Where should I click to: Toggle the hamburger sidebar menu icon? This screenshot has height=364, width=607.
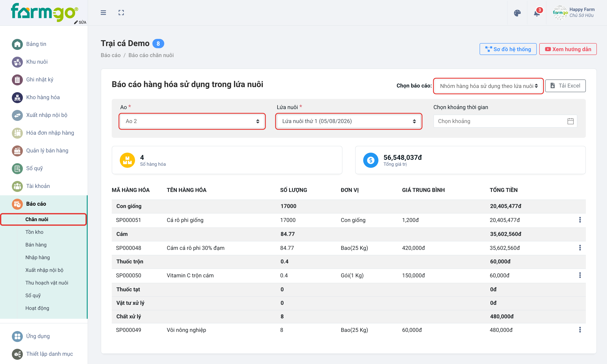(x=103, y=12)
